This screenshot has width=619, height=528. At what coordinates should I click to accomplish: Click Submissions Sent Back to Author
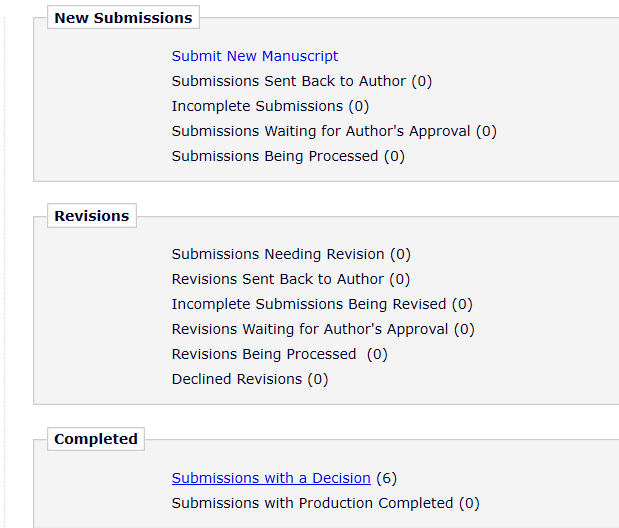(x=289, y=81)
